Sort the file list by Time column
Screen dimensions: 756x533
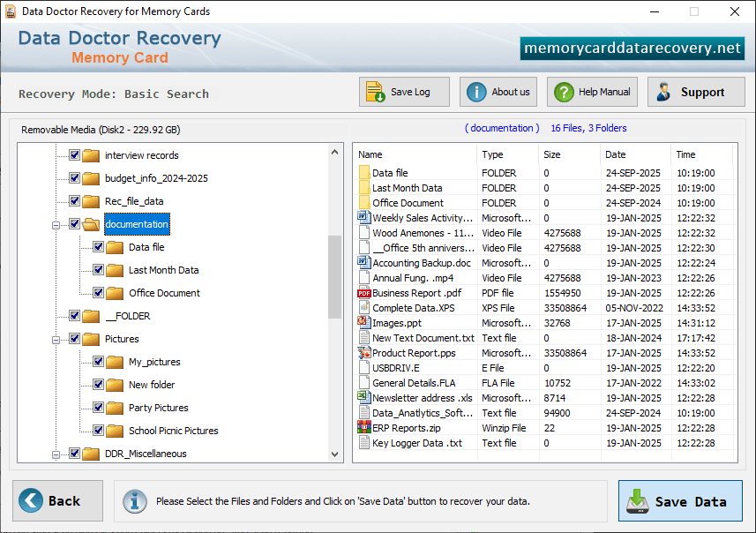coord(701,154)
